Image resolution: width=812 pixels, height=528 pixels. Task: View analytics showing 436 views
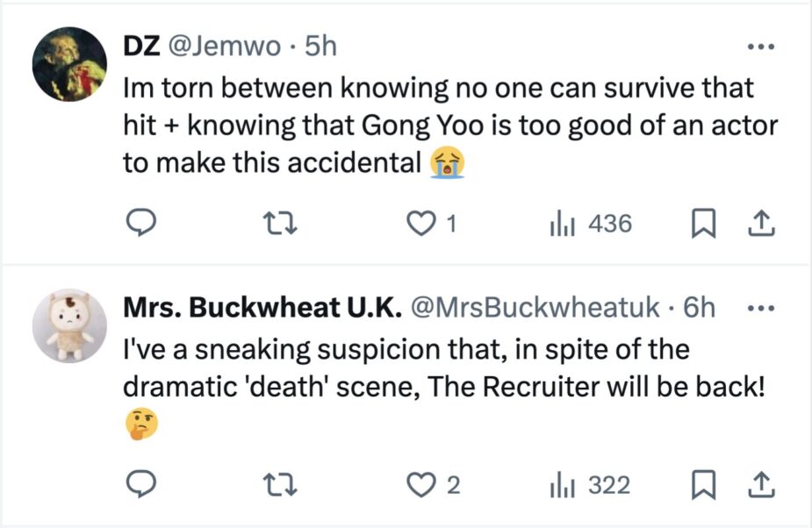pos(590,225)
